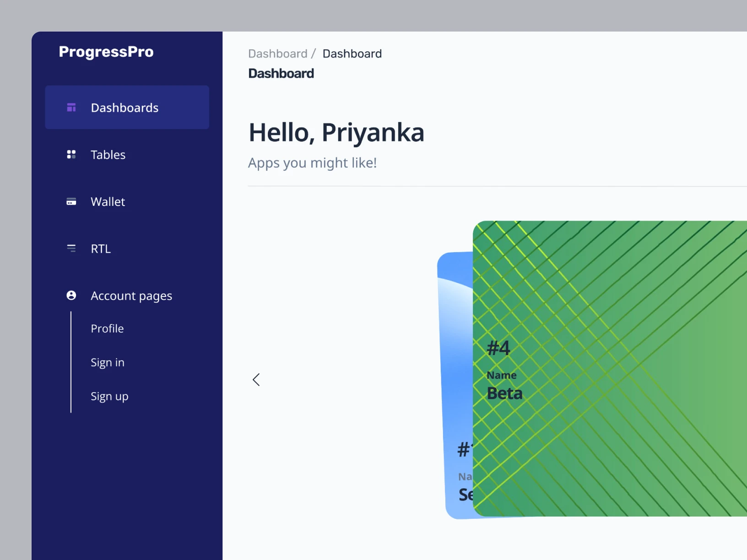The height and width of the screenshot is (560, 747).
Task: Go to previous card with left chevron
Action: [256, 379]
